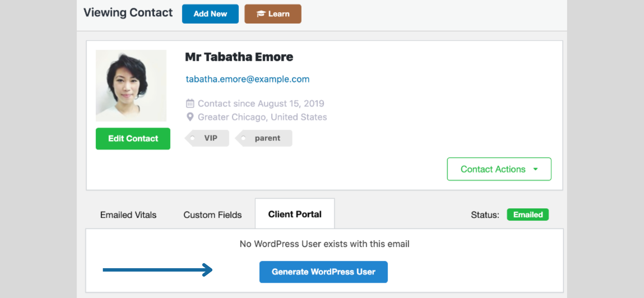The height and width of the screenshot is (298, 644).
Task: Open the Contact Actions dropdown
Action: (x=499, y=169)
